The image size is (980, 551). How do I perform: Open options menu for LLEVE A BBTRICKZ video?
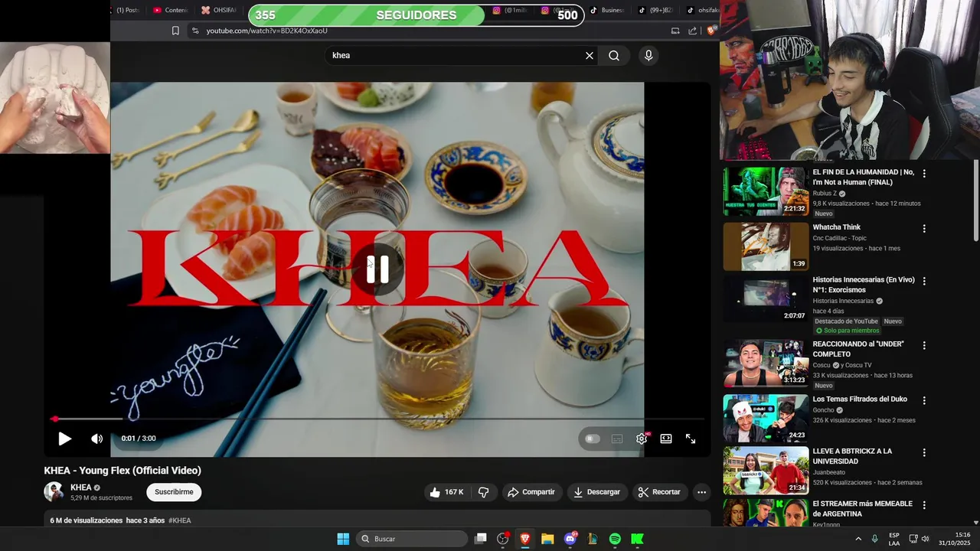pyautogui.click(x=924, y=452)
